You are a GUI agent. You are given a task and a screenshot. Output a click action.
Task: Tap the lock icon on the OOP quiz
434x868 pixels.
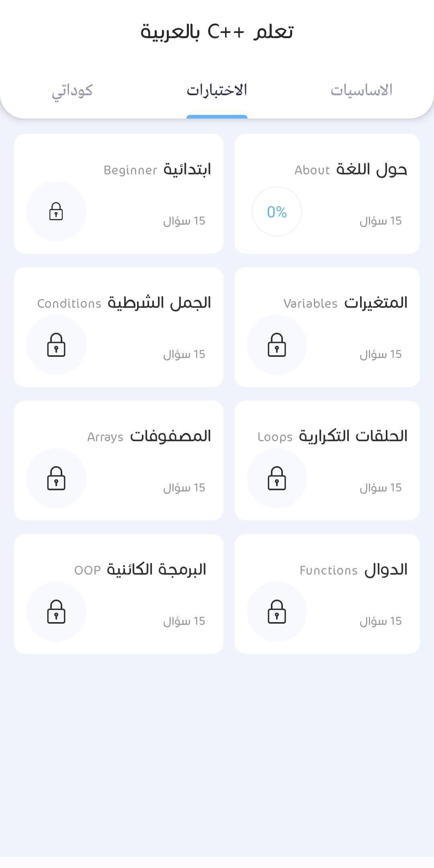[x=56, y=612]
